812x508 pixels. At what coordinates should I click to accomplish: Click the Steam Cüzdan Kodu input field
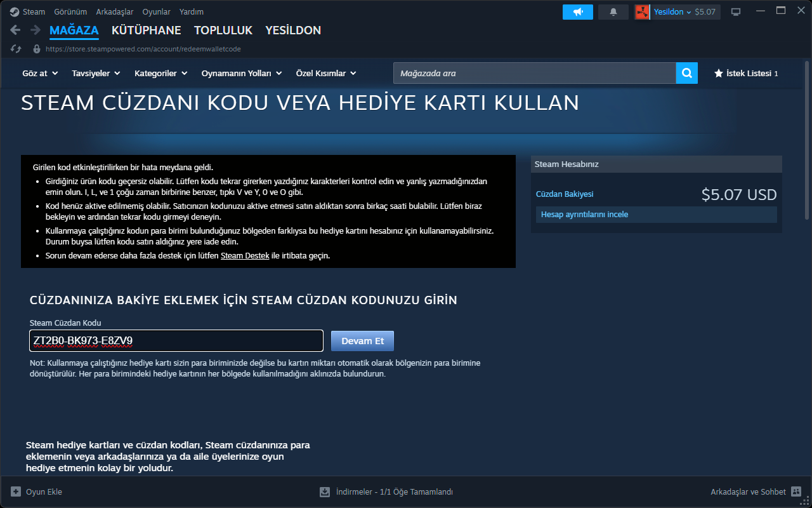tap(176, 341)
